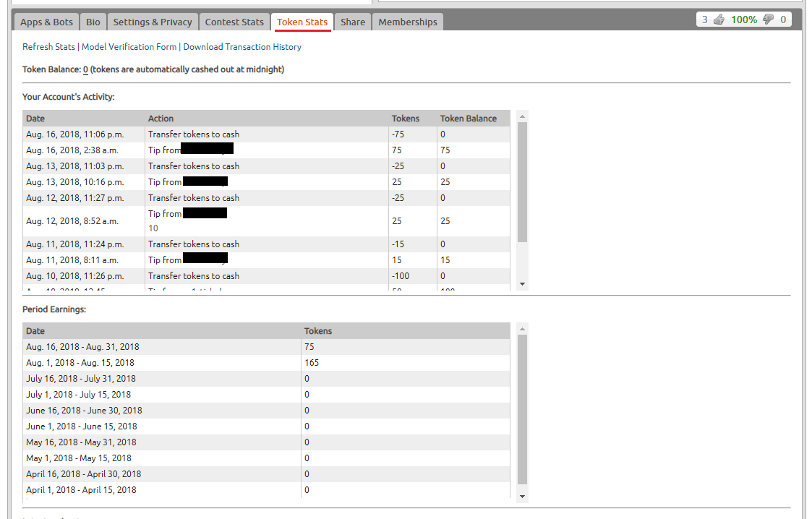
Task: Click the underlined Token Balance value
Action: [85, 70]
